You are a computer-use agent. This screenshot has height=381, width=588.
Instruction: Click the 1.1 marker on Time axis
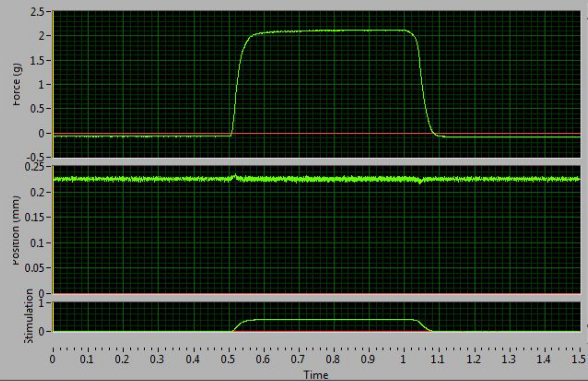pos(438,359)
